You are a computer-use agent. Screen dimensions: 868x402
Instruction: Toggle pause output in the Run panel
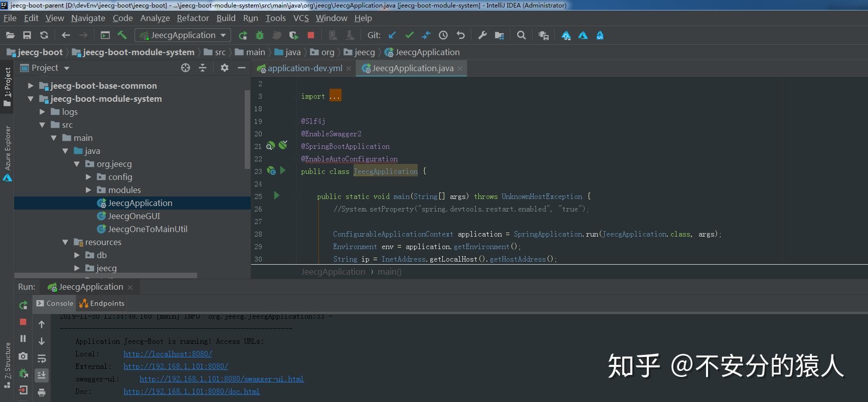point(23,339)
